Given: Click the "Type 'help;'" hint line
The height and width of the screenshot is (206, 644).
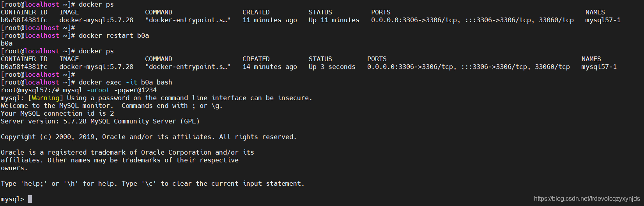Looking at the screenshot, I should coord(152,183).
